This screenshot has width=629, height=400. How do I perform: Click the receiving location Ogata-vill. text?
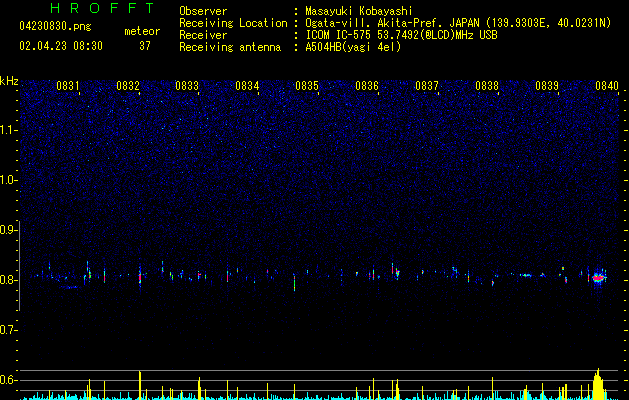[458, 23]
